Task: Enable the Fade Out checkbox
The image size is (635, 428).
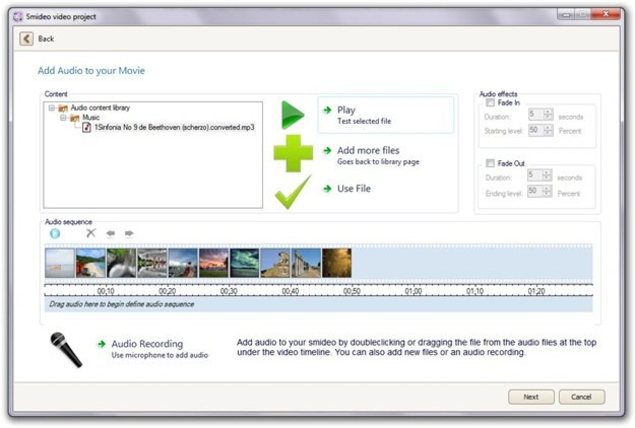Action: [490, 163]
